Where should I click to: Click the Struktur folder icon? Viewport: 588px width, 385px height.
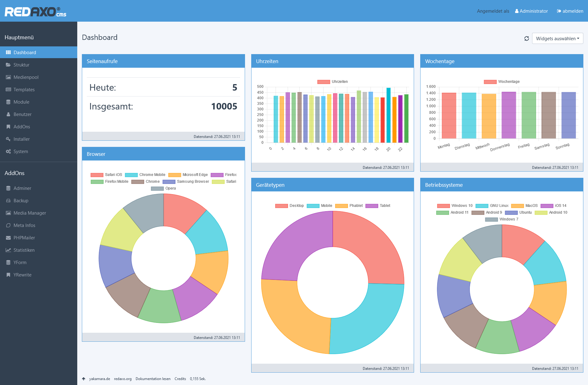8,65
